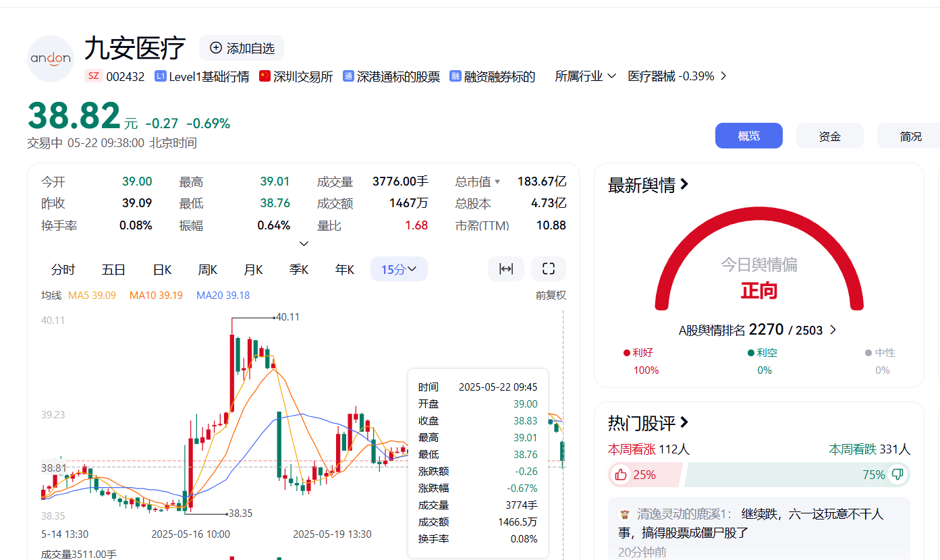Click the red 25% bullish bar

(x=646, y=475)
